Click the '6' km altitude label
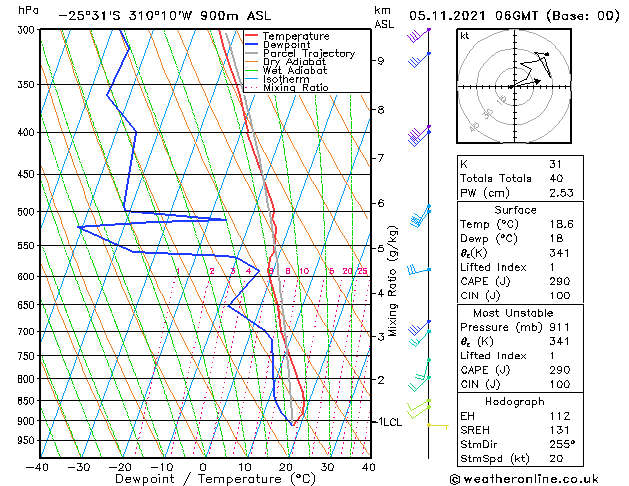 [x=381, y=203]
